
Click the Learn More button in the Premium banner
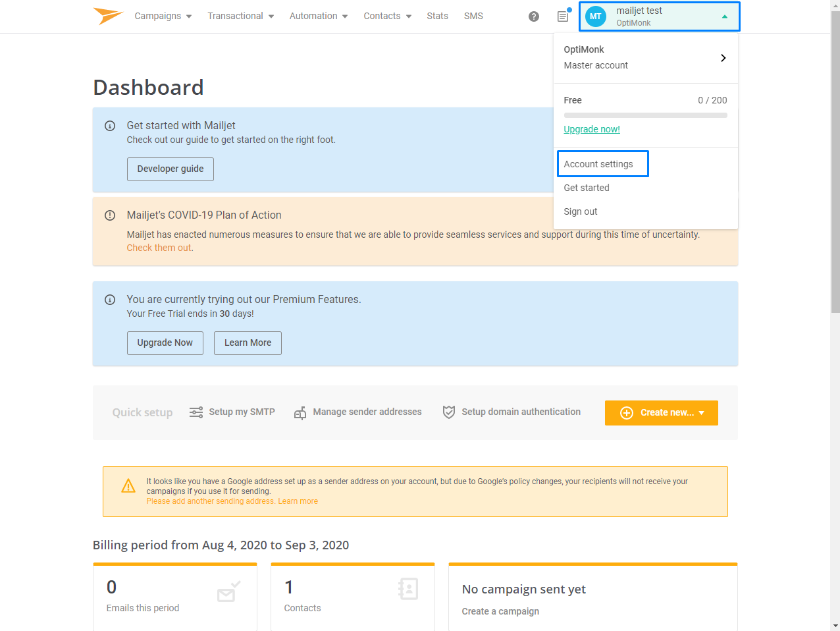point(248,343)
